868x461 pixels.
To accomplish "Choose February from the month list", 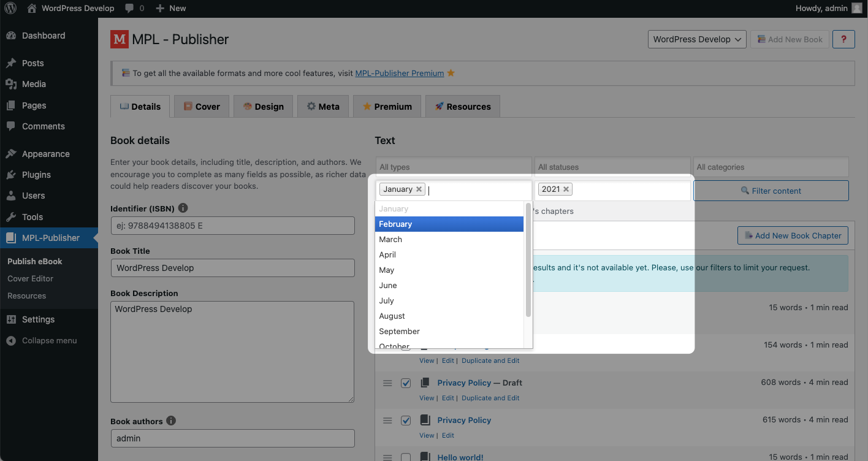I will tap(449, 224).
